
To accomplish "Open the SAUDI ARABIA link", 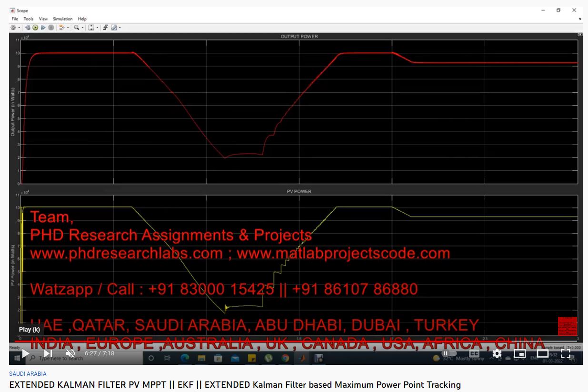I will pyautogui.click(x=28, y=374).
